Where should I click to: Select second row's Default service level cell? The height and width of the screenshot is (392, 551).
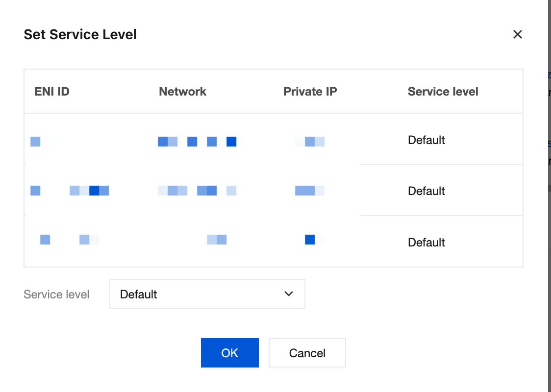point(426,191)
